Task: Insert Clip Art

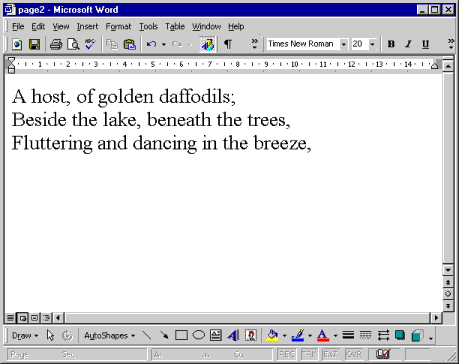Action: point(251,335)
